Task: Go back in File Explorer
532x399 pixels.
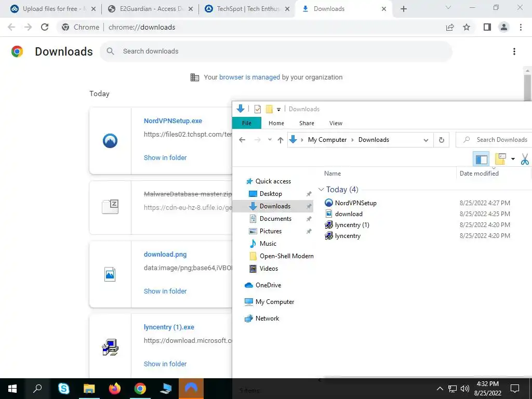Action: 242,140
